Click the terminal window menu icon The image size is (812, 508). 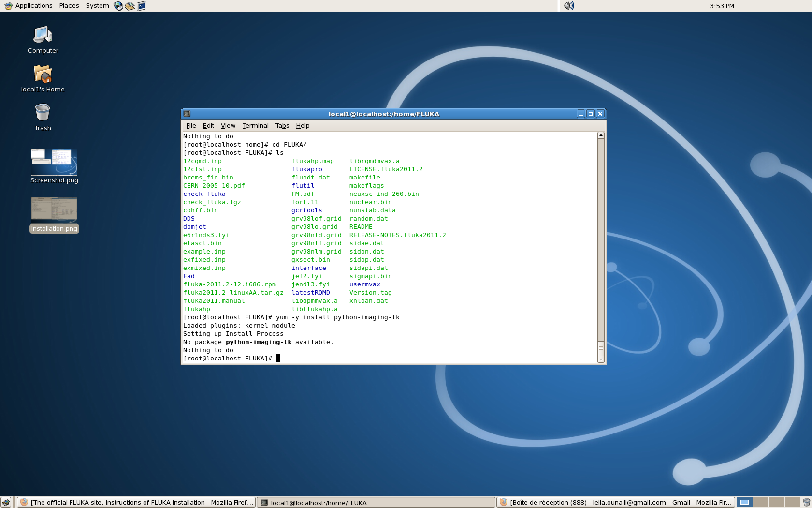click(187, 114)
